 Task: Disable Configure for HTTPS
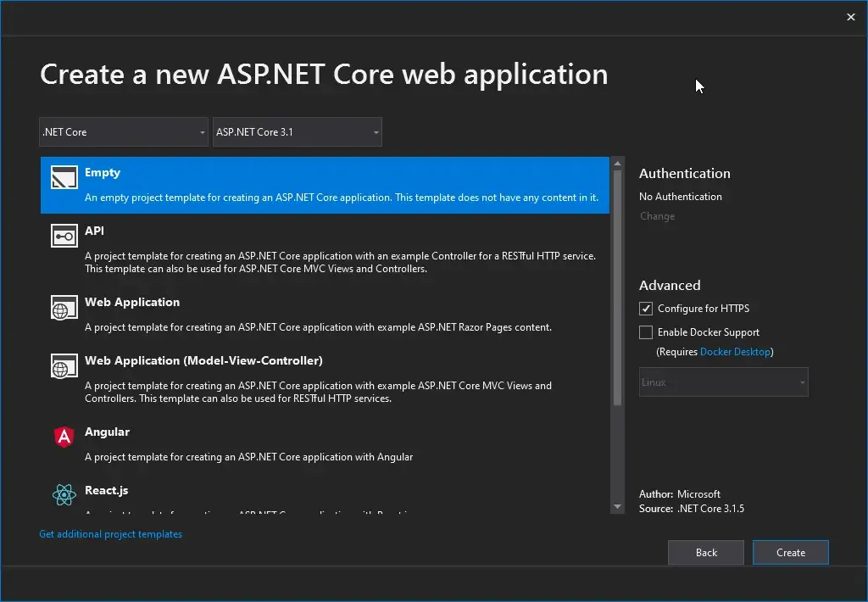645,308
